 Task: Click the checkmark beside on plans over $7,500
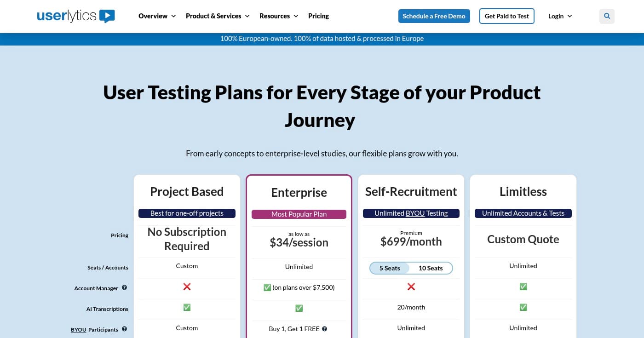(267, 287)
